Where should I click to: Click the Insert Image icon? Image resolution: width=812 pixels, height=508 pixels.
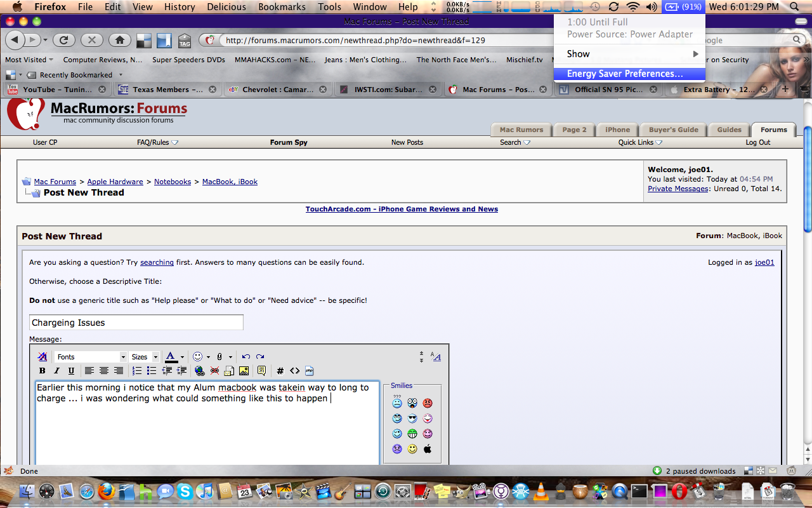tap(244, 371)
